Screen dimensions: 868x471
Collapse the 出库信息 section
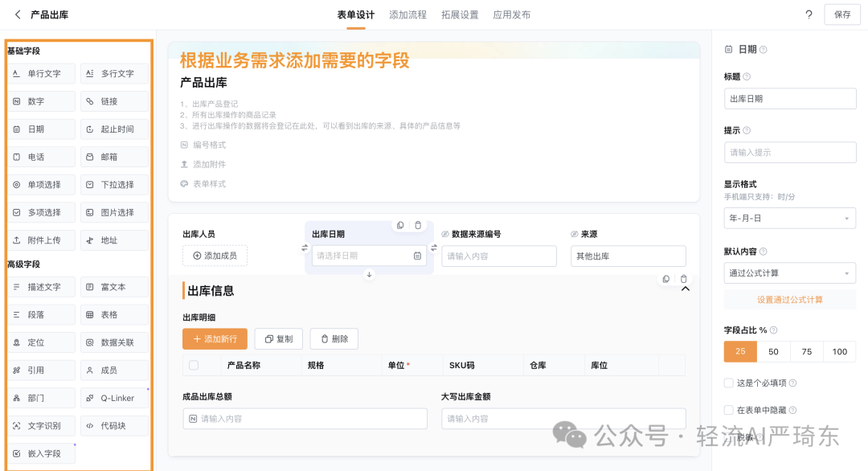click(x=684, y=289)
